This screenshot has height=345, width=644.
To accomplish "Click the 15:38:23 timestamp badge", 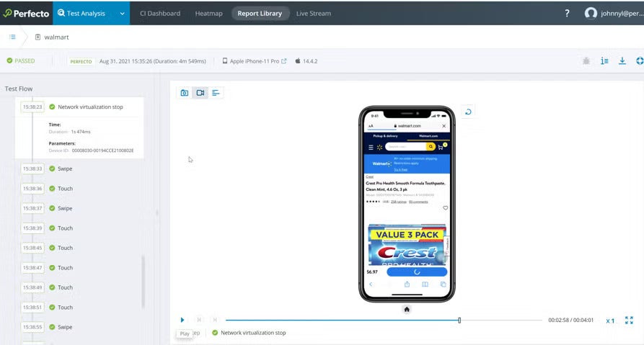I will 32,107.
